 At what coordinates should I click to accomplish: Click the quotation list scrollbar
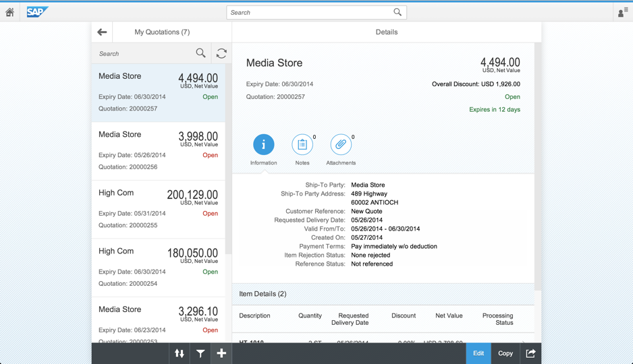click(x=229, y=159)
